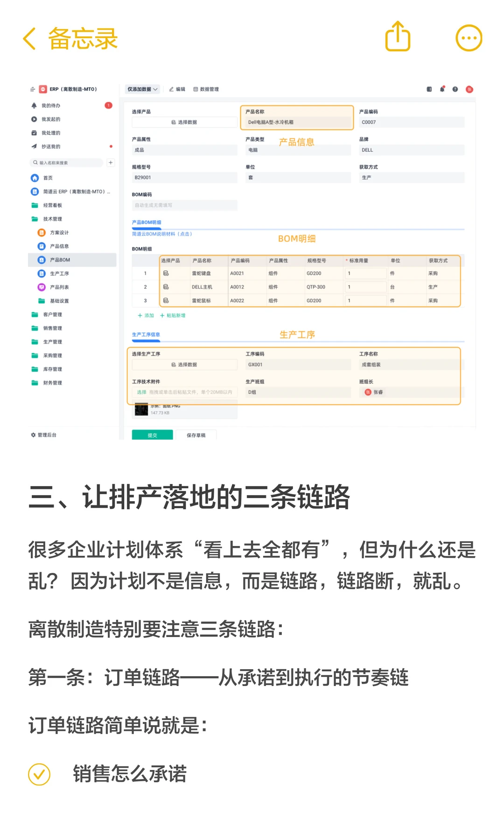Check off the 销售怎么承诺 checklist circle
Screen dimensions: 504x840
39,774
